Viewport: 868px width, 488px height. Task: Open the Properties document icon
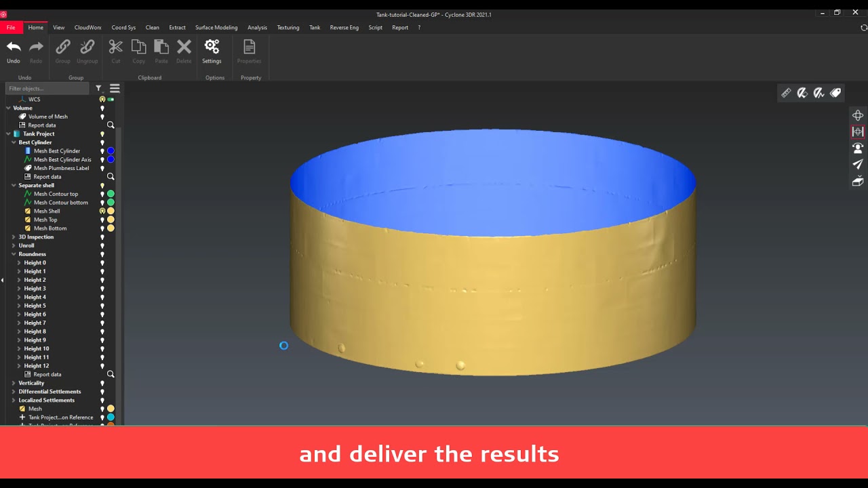coord(249,47)
